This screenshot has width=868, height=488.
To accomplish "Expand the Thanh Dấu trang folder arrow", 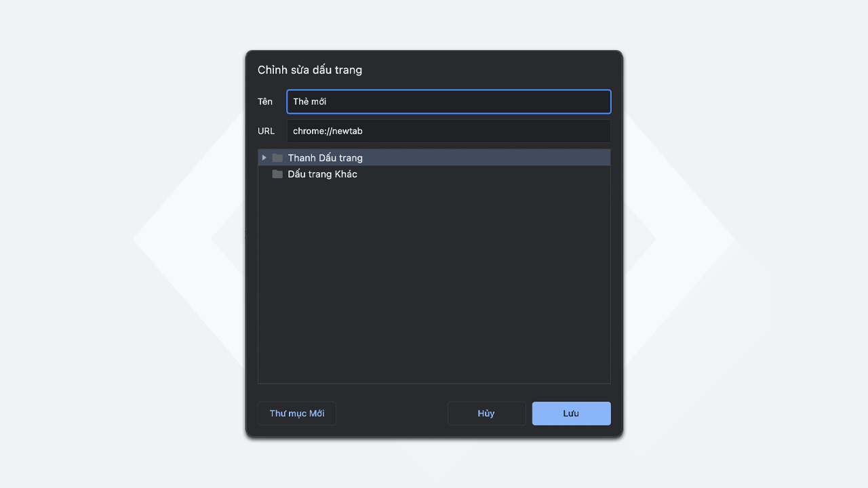I will coord(264,158).
